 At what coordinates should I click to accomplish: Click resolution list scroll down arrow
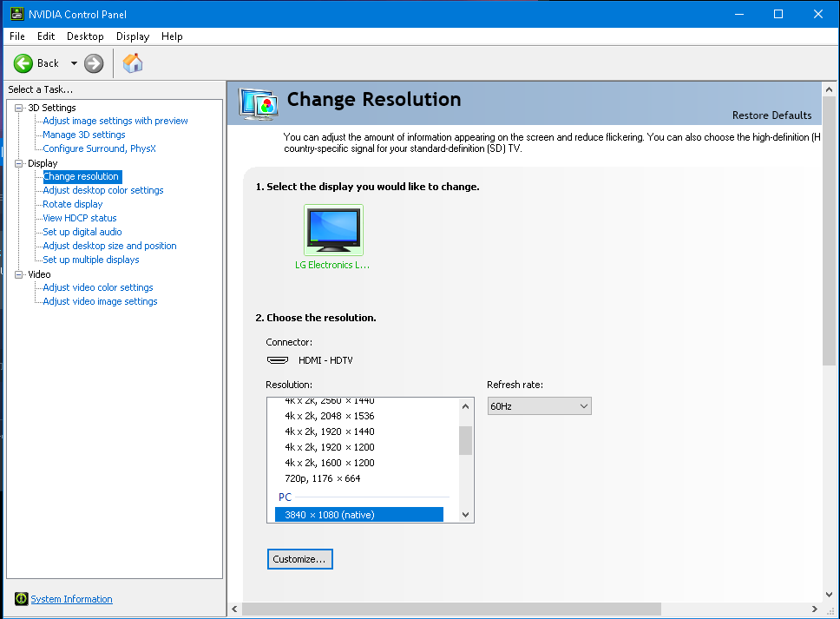(465, 515)
